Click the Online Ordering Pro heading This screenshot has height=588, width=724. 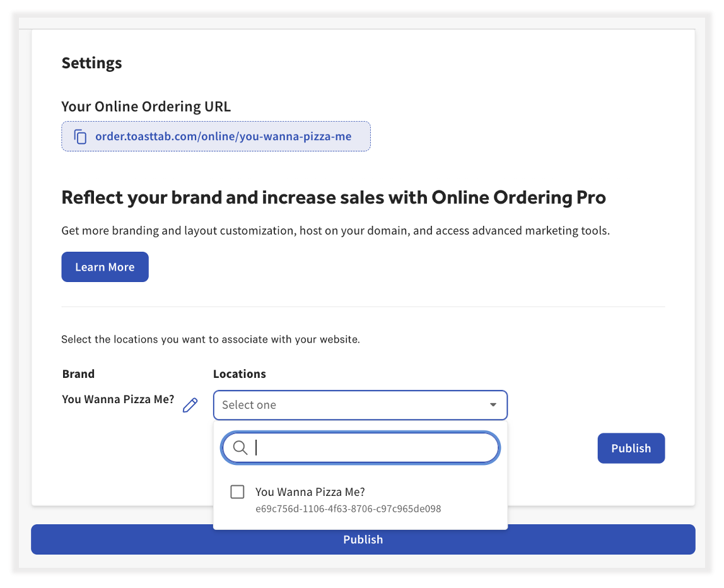(x=333, y=197)
